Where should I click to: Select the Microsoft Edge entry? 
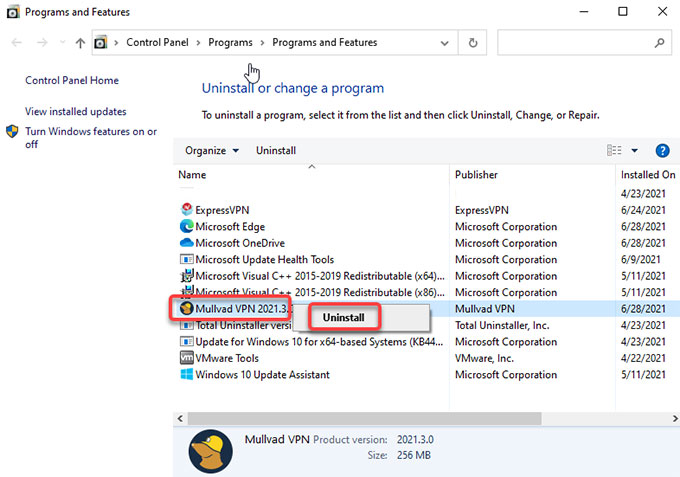click(230, 226)
